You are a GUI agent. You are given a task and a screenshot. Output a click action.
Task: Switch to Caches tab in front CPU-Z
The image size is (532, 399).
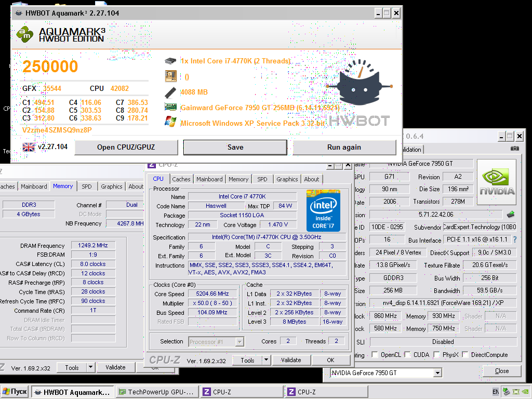click(x=181, y=179)
